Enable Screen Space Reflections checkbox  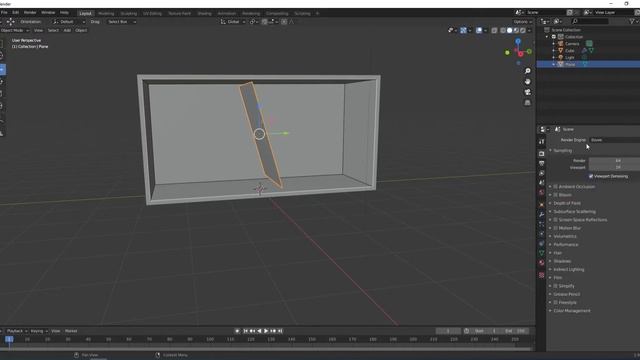tap(556, 220)
